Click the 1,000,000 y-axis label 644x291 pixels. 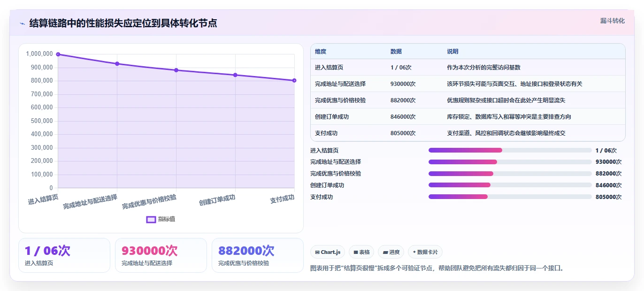(x=39, y=54)
